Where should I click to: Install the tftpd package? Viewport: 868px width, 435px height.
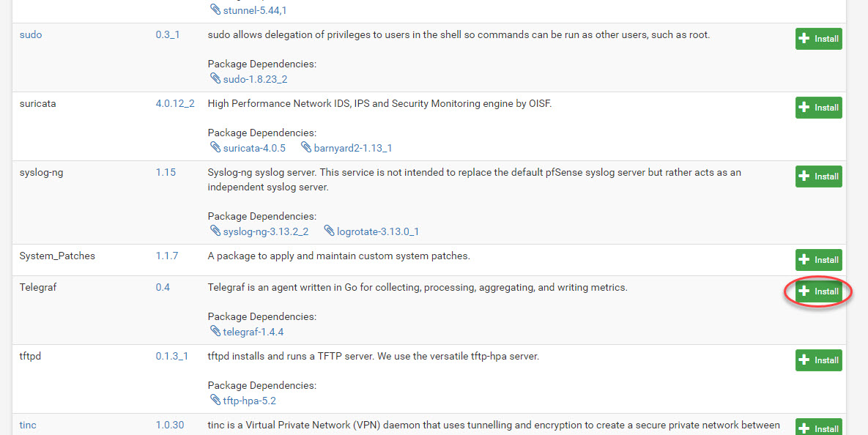tap(819, 360)
